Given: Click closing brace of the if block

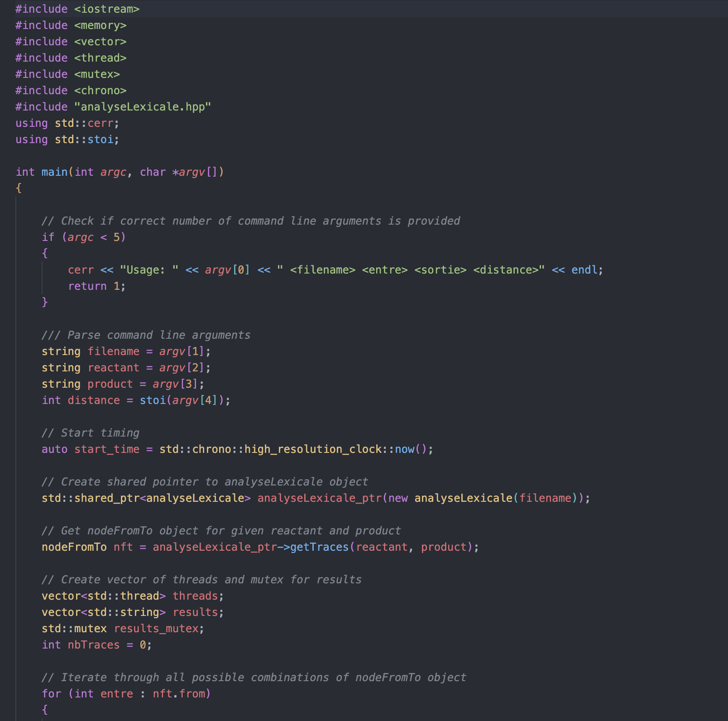Looking at the screenshot, I should tap(45, 302).
